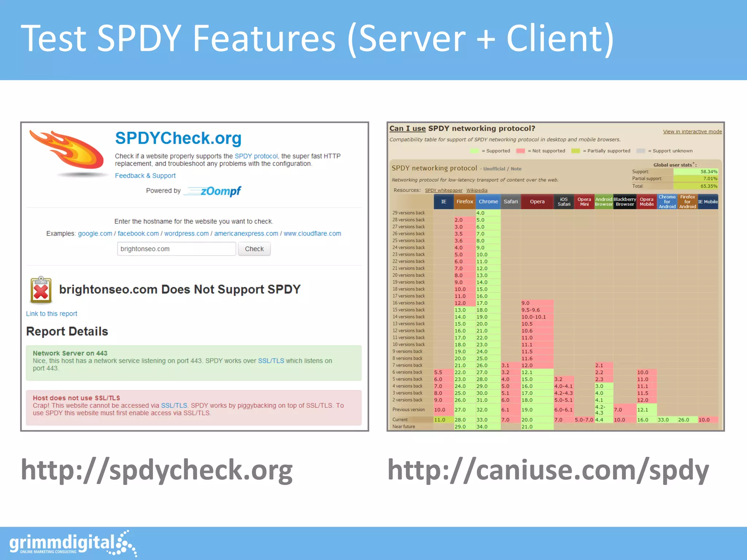This screenshot has height=560, width=747.
Task: Click Chrome 4.0 cell in 29 versions back
Action: 488,213
